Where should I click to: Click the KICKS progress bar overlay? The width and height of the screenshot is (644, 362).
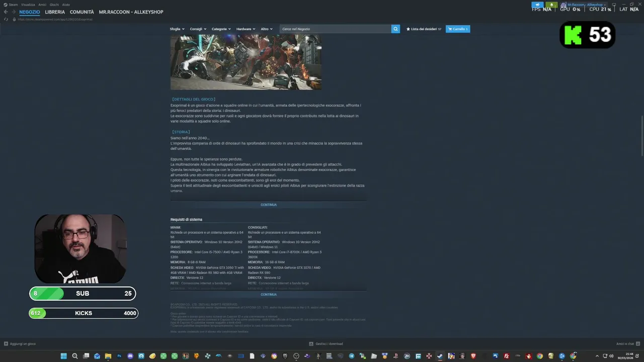tap(84, 313)
